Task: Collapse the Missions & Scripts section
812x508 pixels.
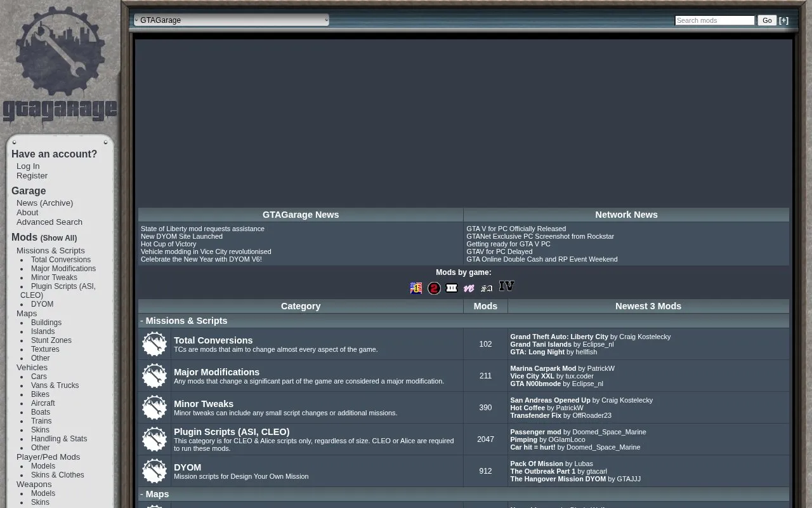Action: pyautogui.click(x=142, y=321)
